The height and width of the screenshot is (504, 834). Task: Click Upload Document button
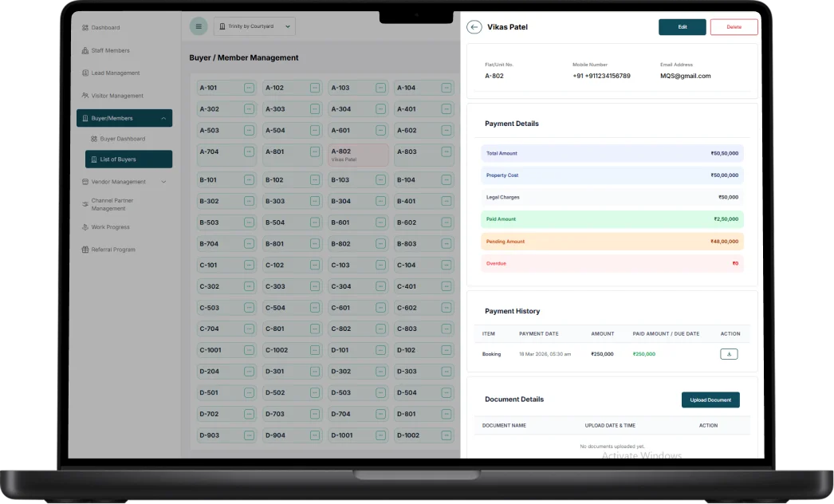(710, 400)
